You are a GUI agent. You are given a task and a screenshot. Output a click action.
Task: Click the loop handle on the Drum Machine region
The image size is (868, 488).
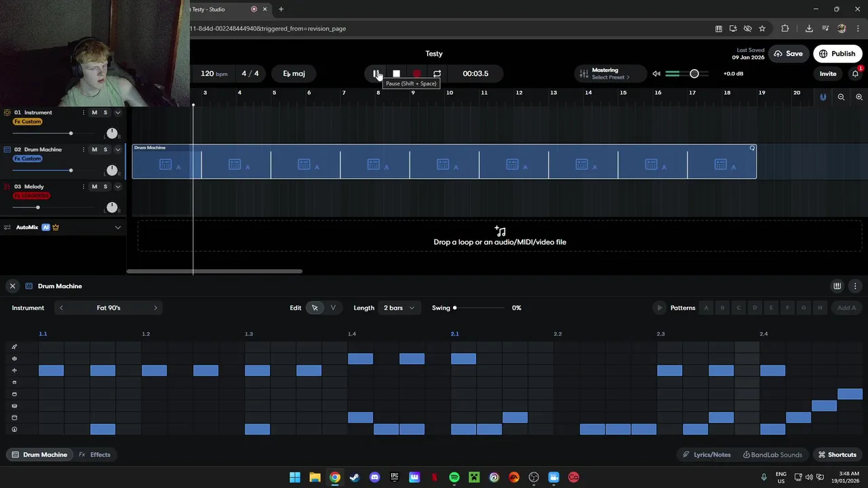click(x=752, y=148)
